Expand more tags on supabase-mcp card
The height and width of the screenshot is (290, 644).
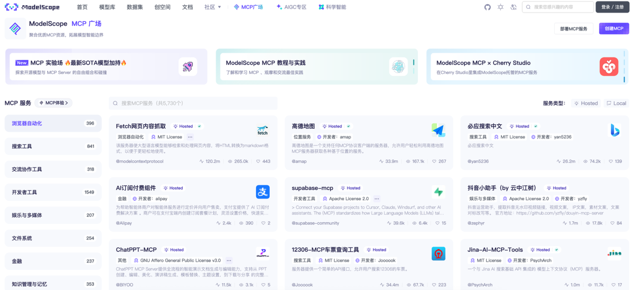(377, 199)
